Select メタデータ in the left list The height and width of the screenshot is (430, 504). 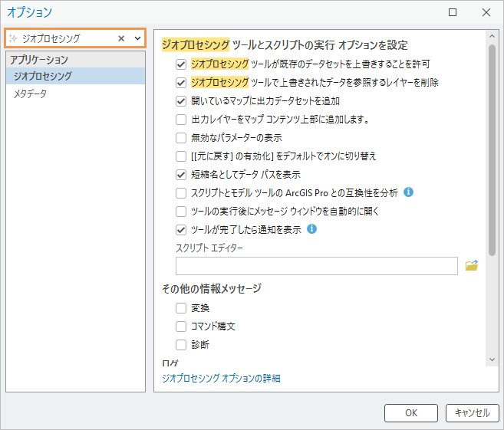coord(30,94)
